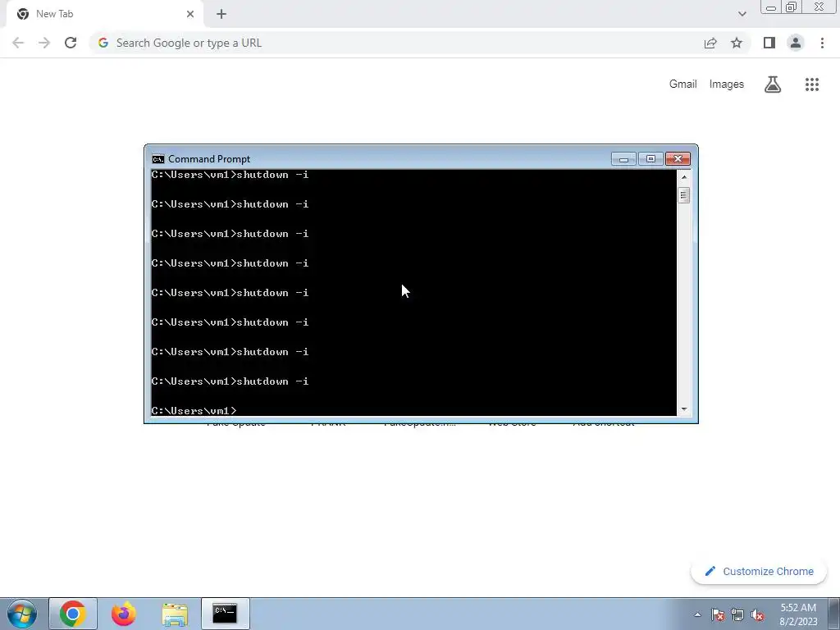Open the Chrome profile avatar
Image resolution: width=840 pixels, height=630 pixels.
[x=796, y=43]
